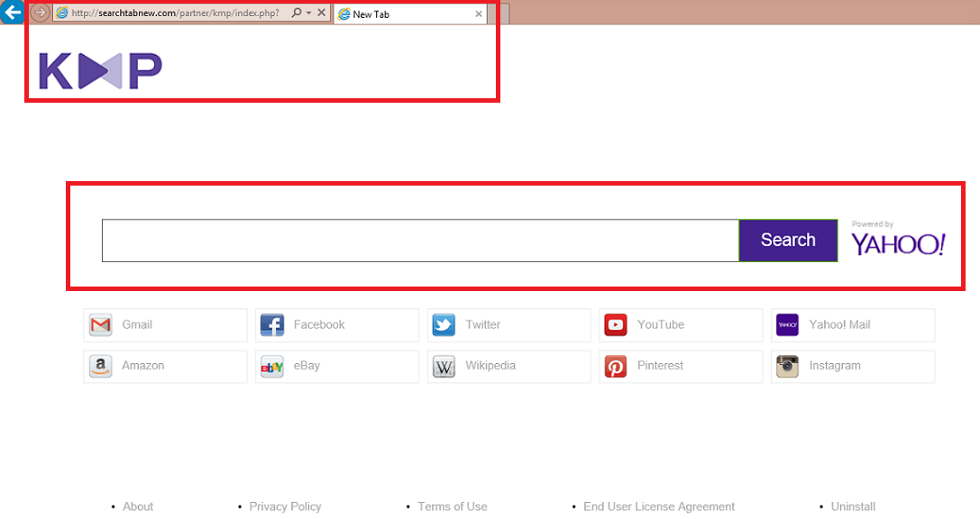Open the Yahoo! Mail shortcut link
Image resolution: width=980 pixels, height=519 pixels.
coord(853,324)
